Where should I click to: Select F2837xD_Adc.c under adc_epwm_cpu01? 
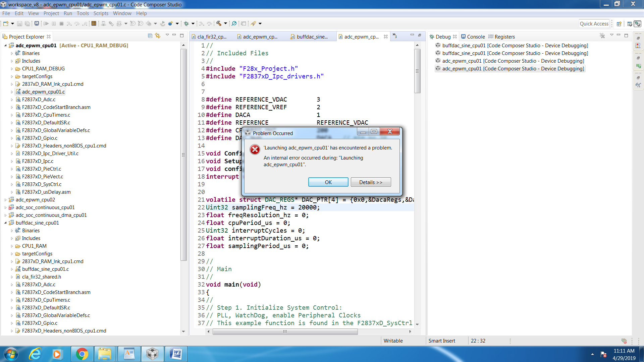pyautogui.click(x=39, y=100)
